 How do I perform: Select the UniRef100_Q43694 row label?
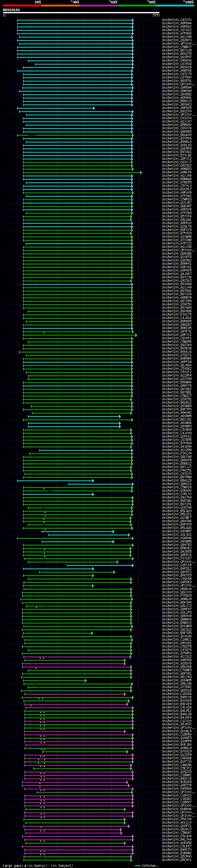[x=176, y=446]
